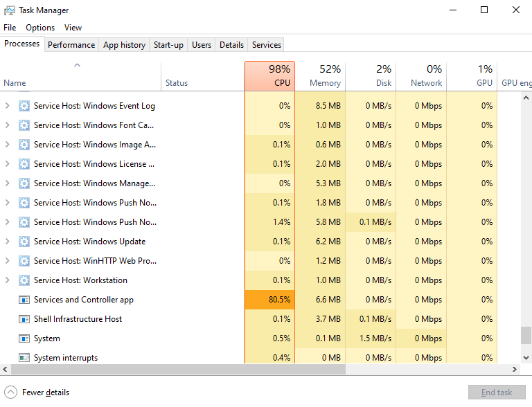Click the Task Manager title bar icon
Viewport: 532px width, 407px height.
pyautogui.click(x=10, y=10)
